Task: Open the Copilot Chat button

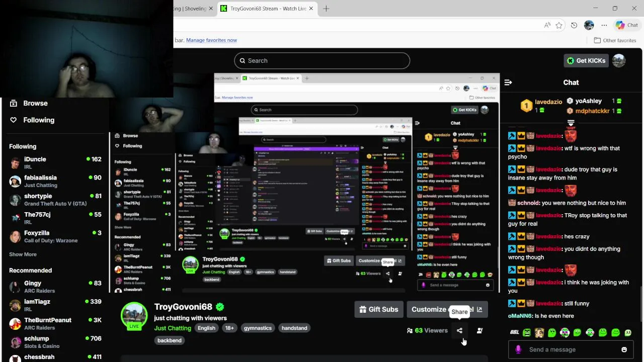Action: (x=626, y=25)
